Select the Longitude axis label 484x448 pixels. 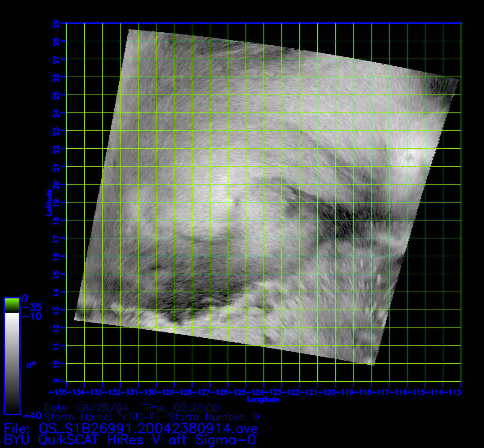(x=264, y=400)
